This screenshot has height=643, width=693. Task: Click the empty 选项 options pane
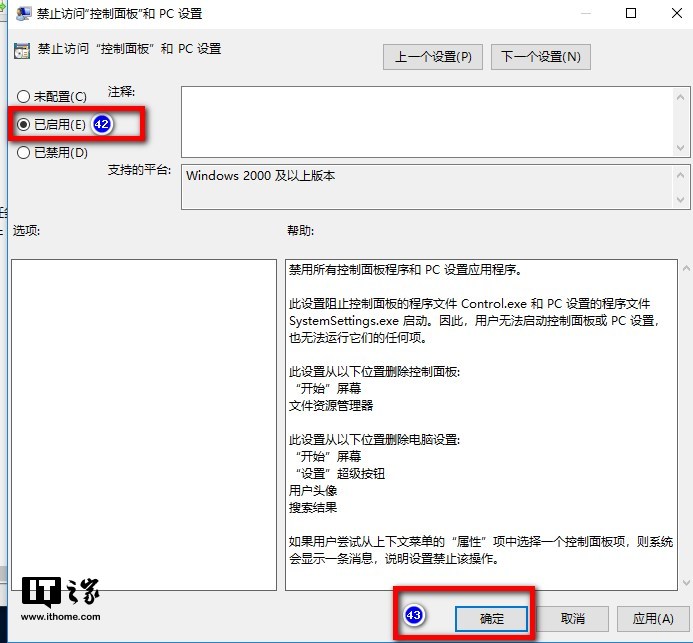point(144,425)
